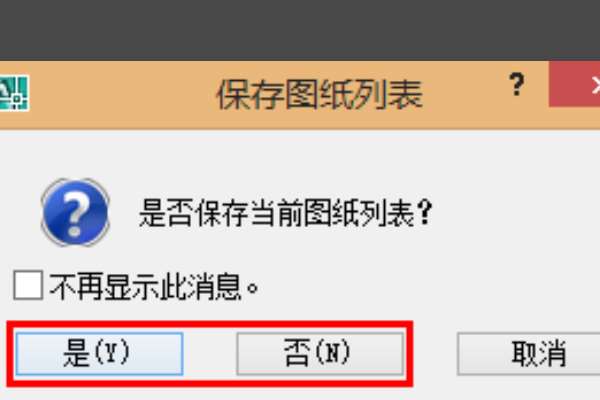Image resolution: width=600 pixels, height=400 pixels.
Task: Click the blue question mark dialog icon
Action: (75, 212)
